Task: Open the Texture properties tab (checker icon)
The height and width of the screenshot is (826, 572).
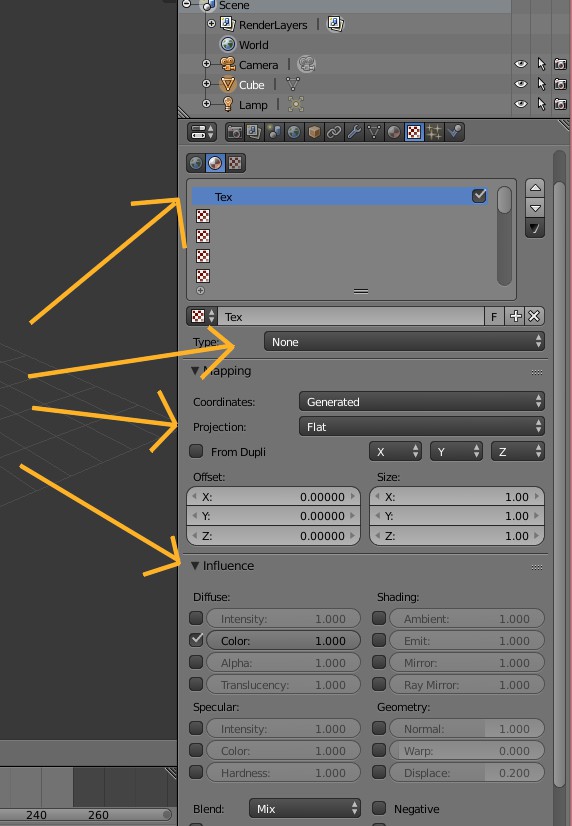Action: click(x=414, y=132)
